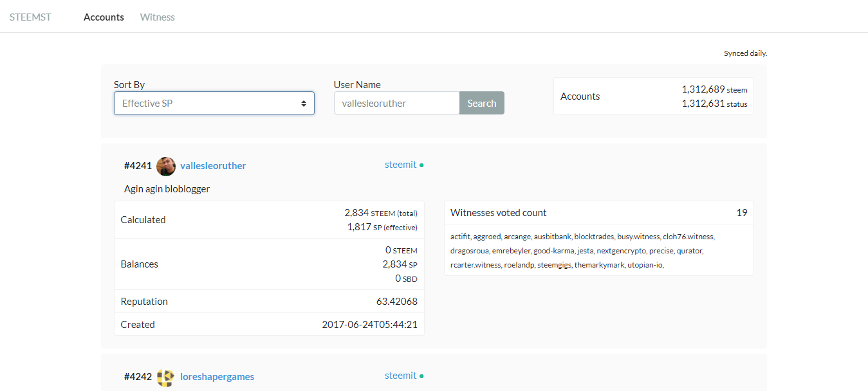868x391 pixels.
Task: Click green status dot beside loreshapergames' steemit
Action: click(421, 376)
